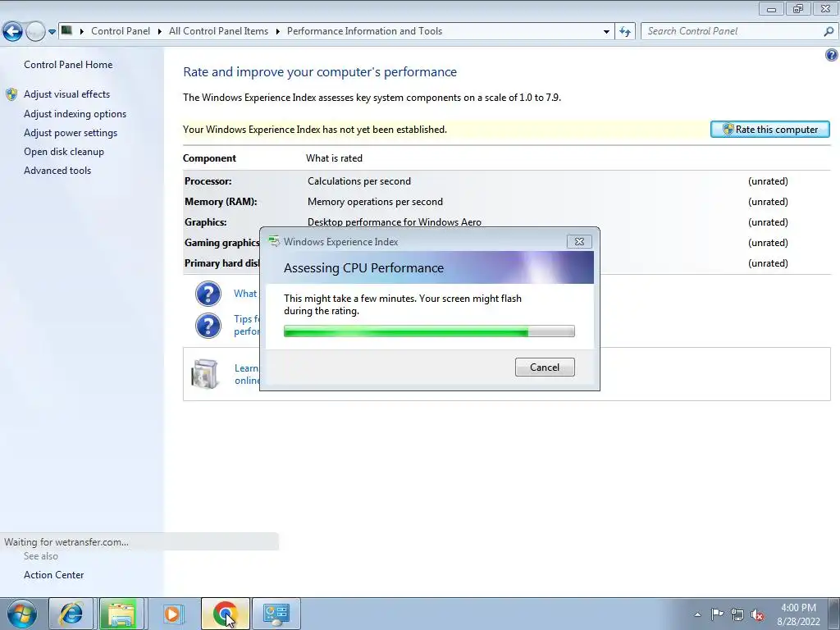Open Adjust power settings
The width and height of the screenshot is (840, 630).
[x=71, y=133]
